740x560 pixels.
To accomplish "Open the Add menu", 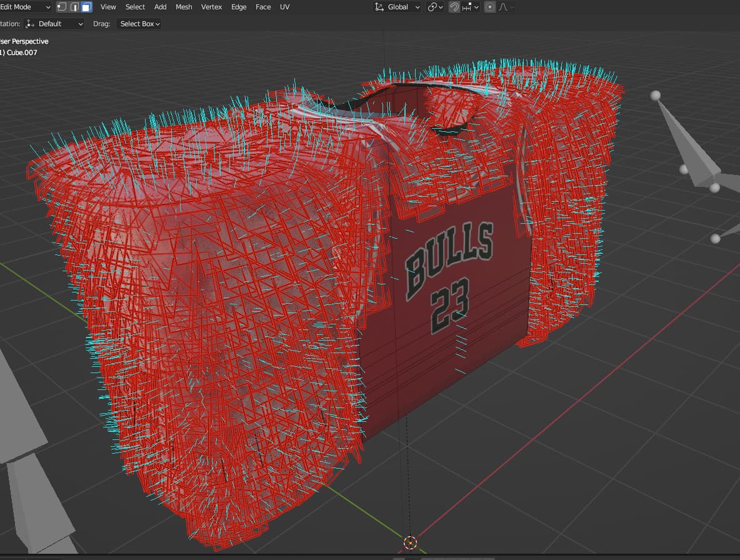I will pos(160,7).
